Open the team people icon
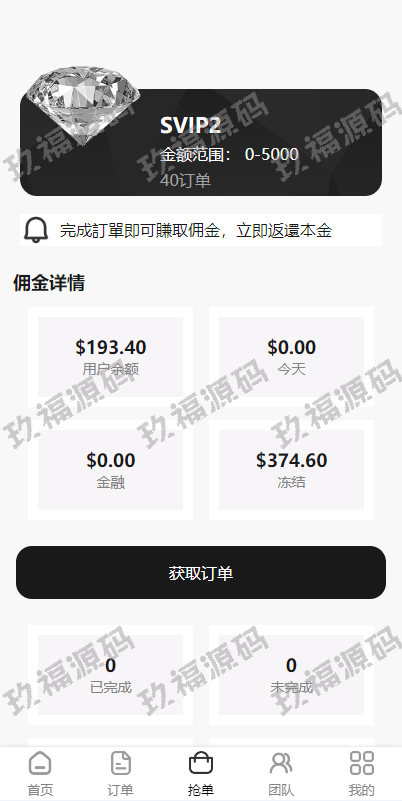The width and height of the screenshot is (402, 801). pyautogui.click(x=281, y=763)
